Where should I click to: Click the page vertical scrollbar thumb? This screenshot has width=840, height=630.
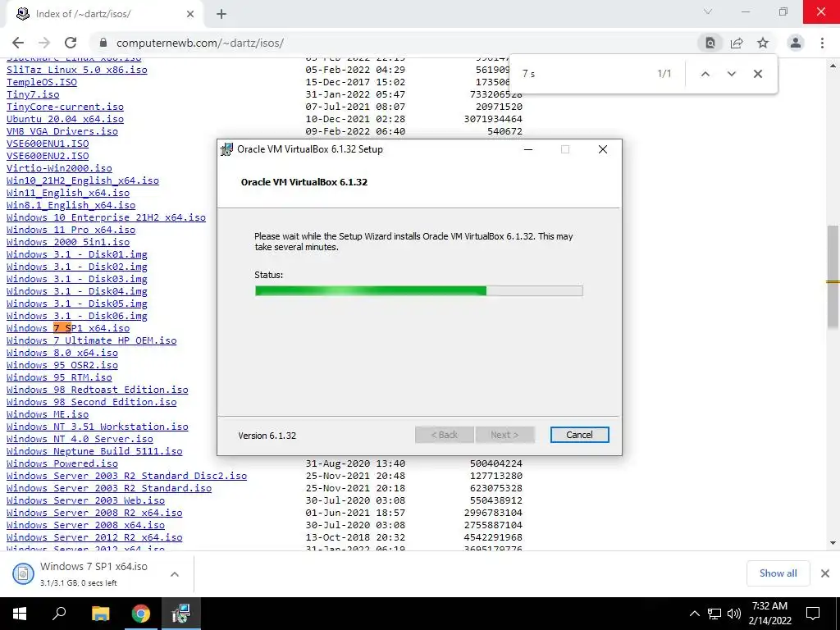[x=833, y=277]
